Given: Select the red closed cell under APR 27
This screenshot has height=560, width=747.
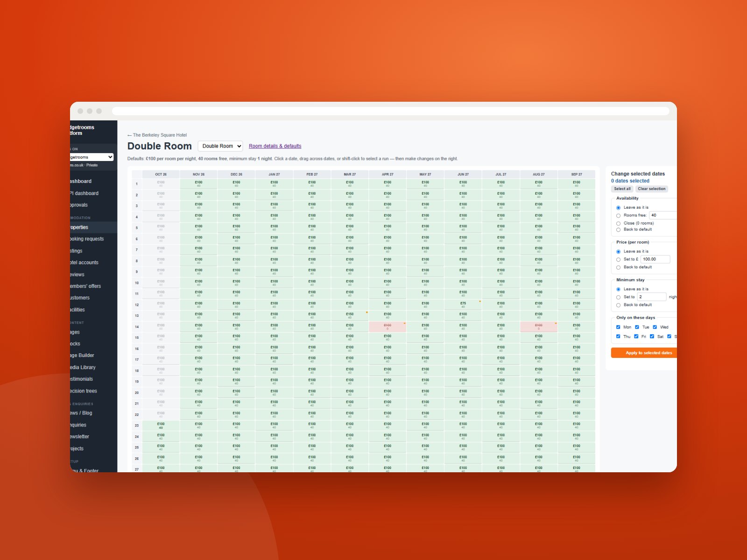Looking at the screenshot, I should [x=388, y=327].
